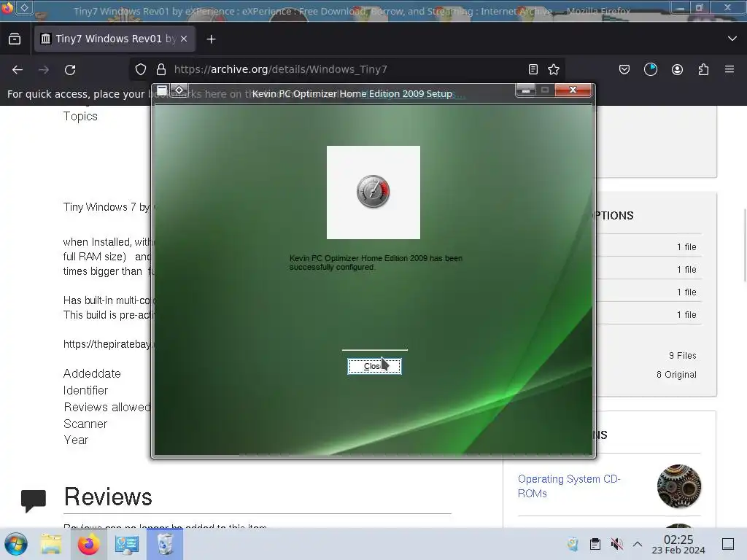Click the taskbar clock showing 02:25
This screenshot has height=560, width=747.
(678, 544)
